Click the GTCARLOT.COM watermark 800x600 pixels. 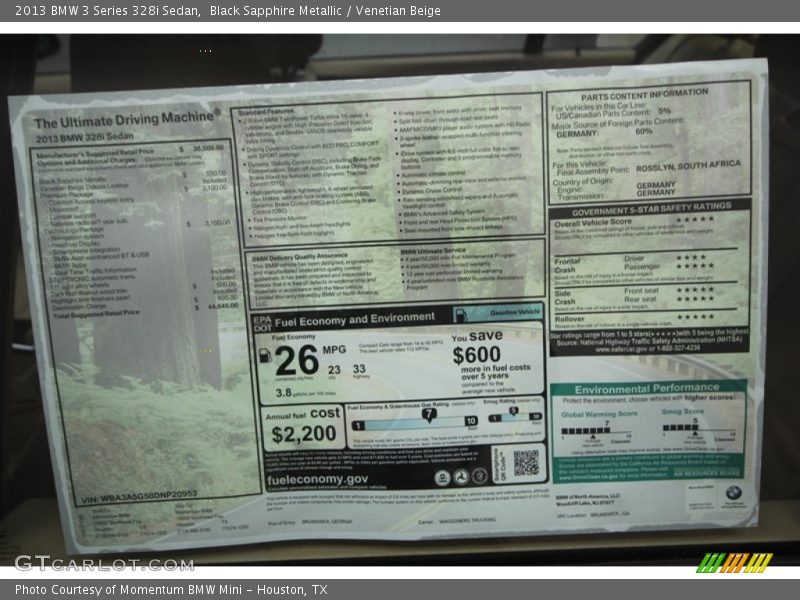coord(103,563)
